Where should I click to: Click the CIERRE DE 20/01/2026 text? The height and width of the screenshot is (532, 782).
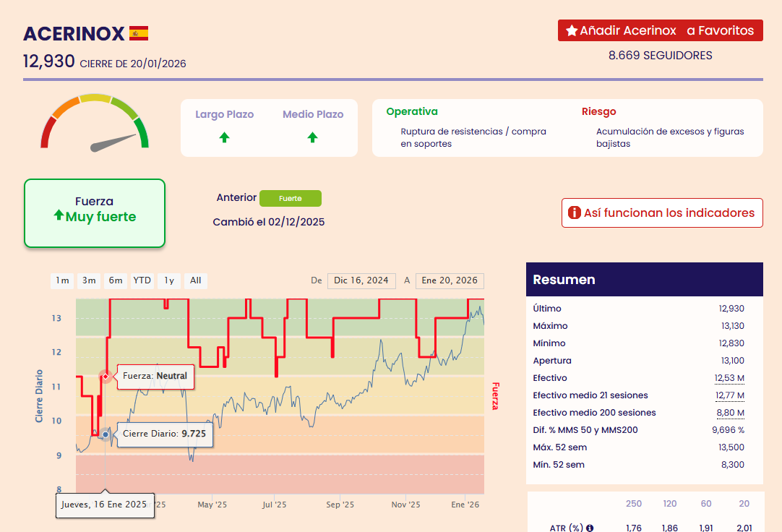(133, 64)
